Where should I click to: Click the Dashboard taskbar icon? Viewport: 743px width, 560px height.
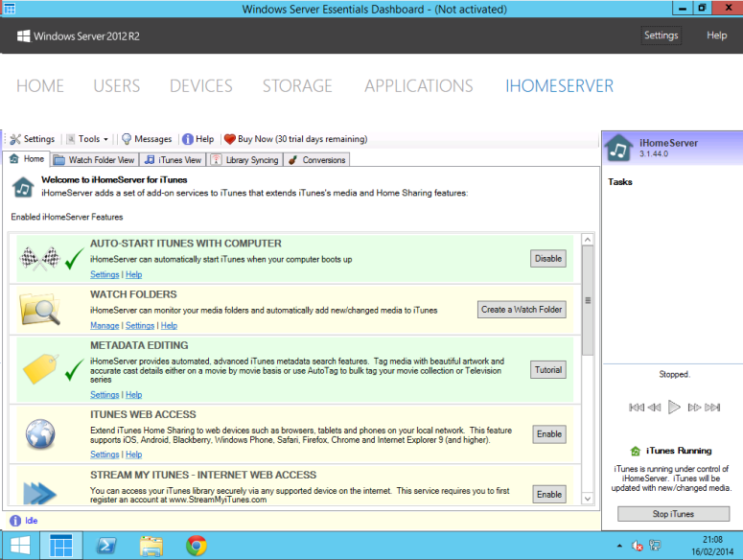click(61, 546)
